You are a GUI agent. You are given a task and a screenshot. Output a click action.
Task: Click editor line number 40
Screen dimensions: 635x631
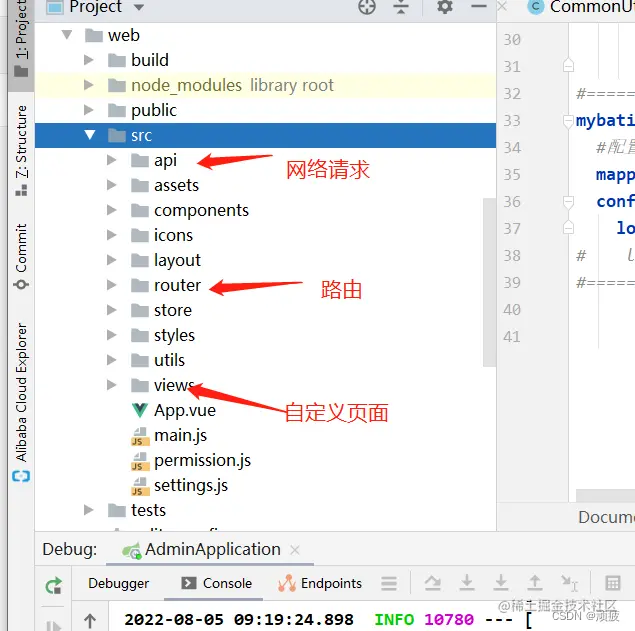tap(512, 310)
